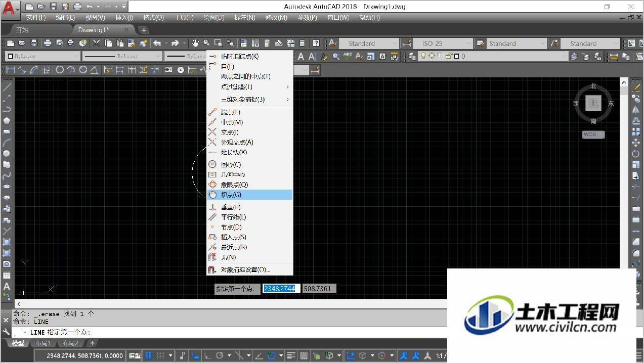644x363 pixels.
Task: Select 垂直(P) perpendicular snap menu item
Action: [x=250, y=207]
